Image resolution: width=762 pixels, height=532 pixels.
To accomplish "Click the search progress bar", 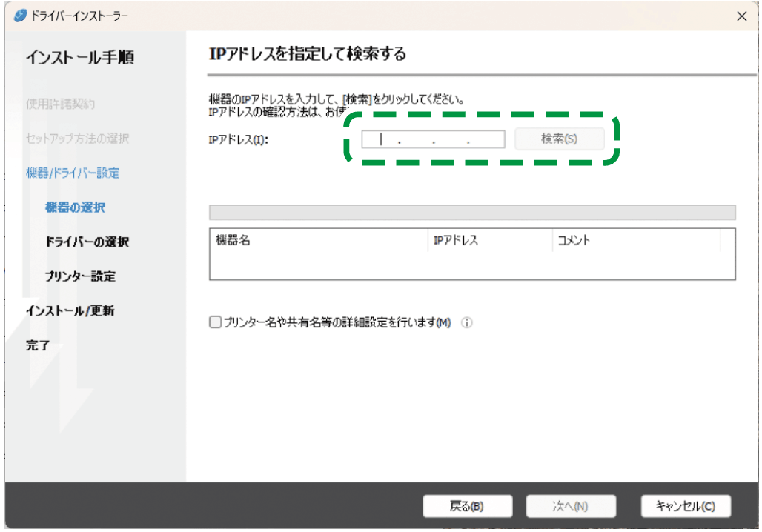I will (x=472, y=211).
